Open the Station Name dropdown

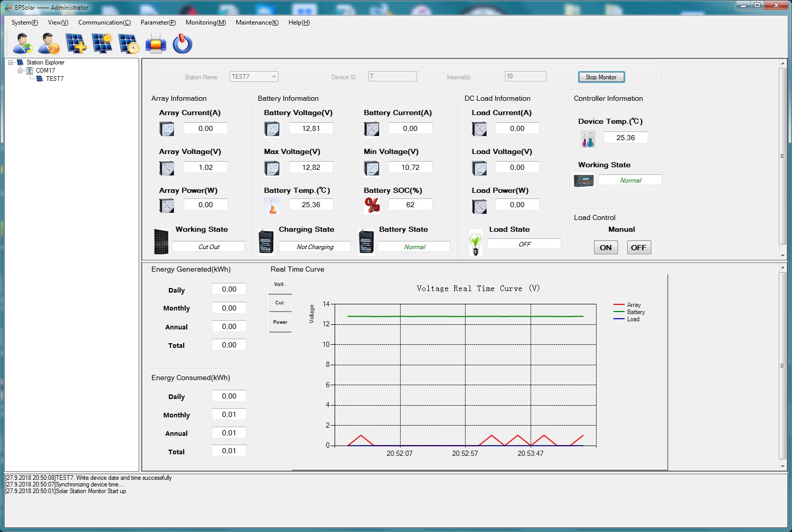click(x=274, y=77)
